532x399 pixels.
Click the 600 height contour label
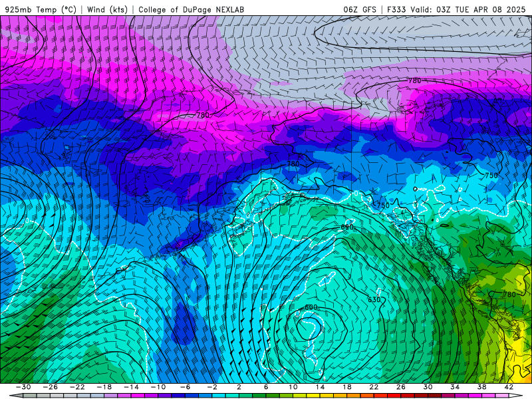[x=311, y=307]
